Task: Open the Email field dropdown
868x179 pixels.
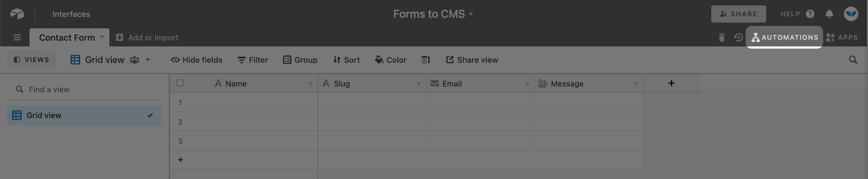Action: pyautogui.click(x=527, y=83)
